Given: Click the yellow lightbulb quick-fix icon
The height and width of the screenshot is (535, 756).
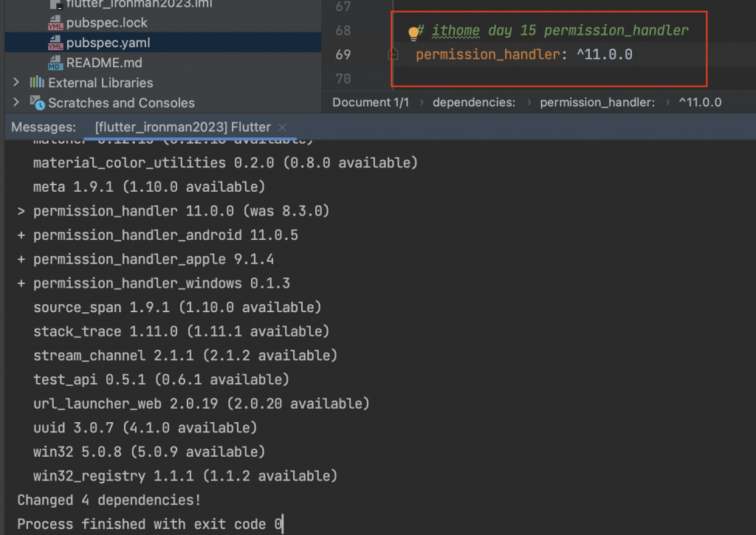Looking at the screenshot, I should pos(413,33).
